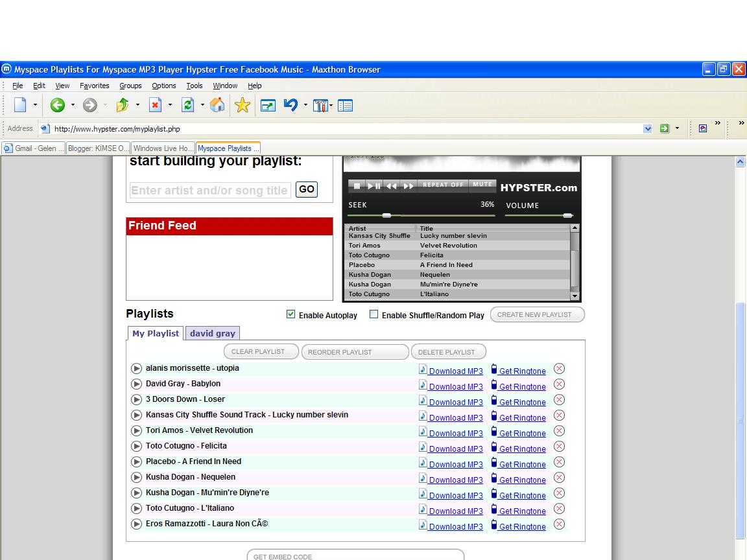Open the Up level button dropdown arrow
747x560 pixels.
(137, 105)
